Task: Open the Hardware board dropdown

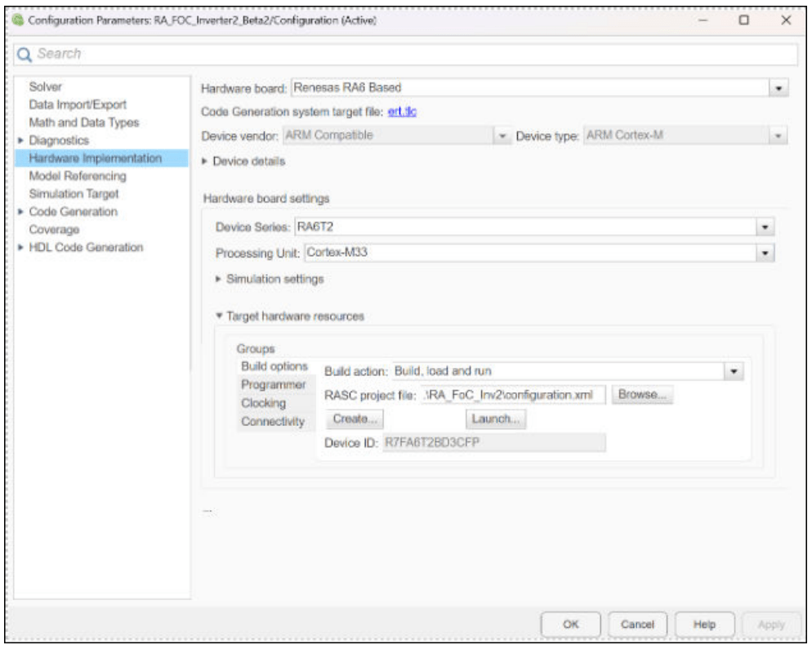Action: pos(779,88)
